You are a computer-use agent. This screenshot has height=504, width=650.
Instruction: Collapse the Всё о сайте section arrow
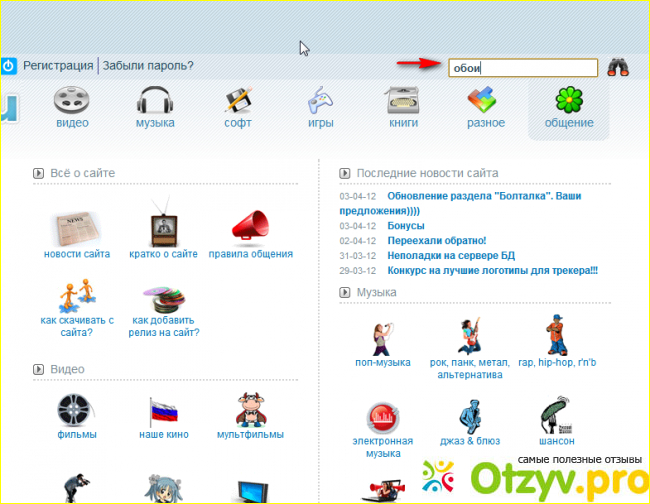click(38, 173)
